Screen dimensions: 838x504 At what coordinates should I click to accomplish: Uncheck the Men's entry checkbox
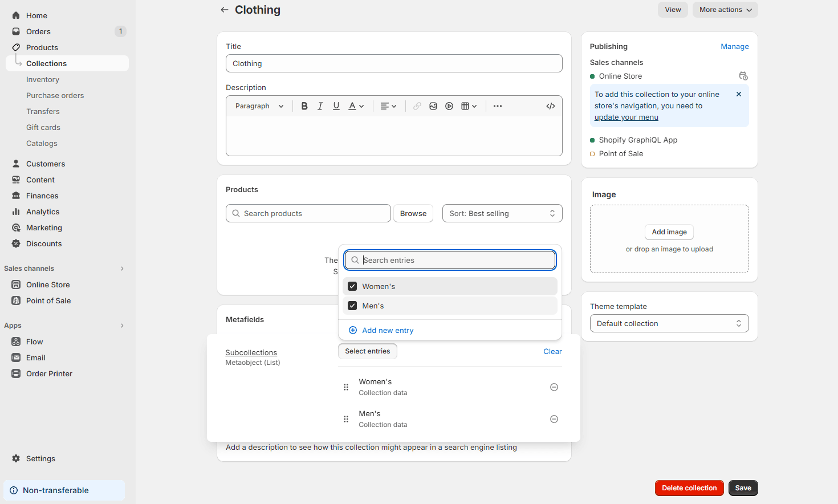(x=352, y=306)
